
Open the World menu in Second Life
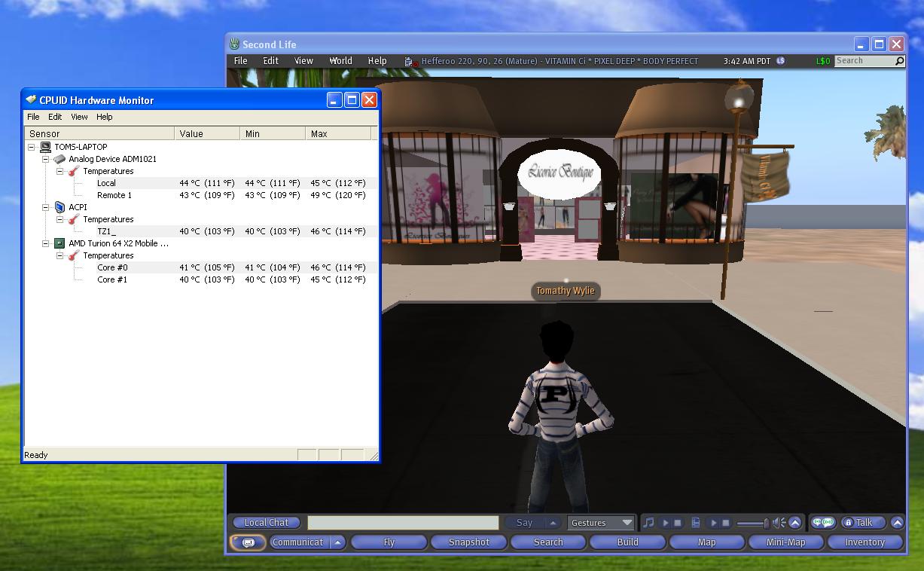coord(340,61)
